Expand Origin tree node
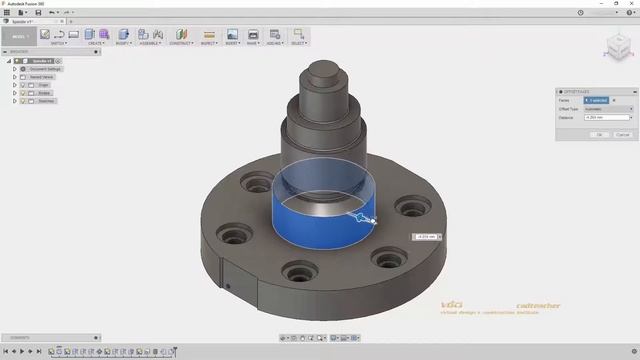 [15, 85]
